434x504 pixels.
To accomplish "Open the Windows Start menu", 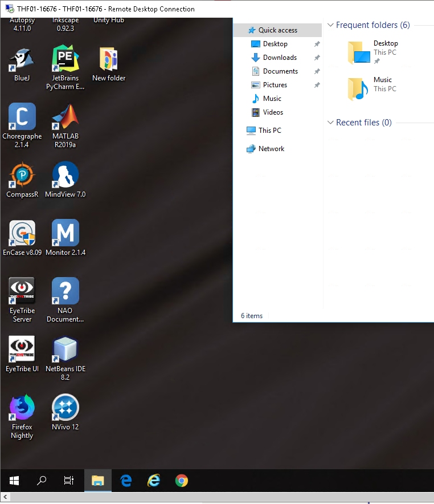I will [x=14, y=481].
